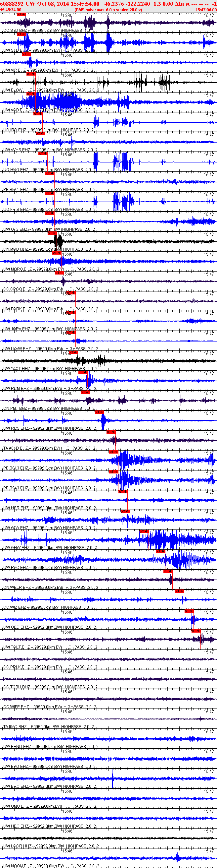This screenshot has width=217, height=868.
Task: Click the RMS noise scaling note
Action: tap(108, 10)
